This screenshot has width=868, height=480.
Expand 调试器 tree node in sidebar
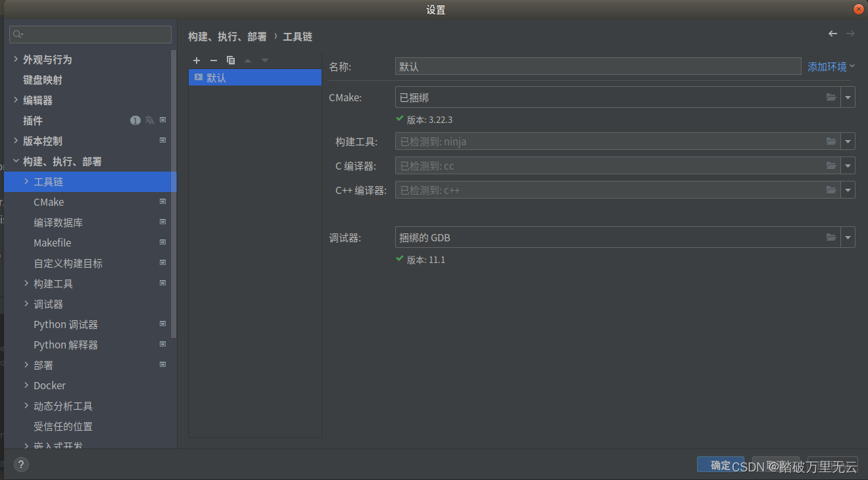point(26,304)
